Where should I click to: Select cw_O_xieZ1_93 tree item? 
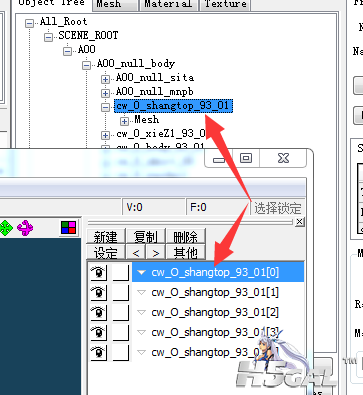point(161,134)
